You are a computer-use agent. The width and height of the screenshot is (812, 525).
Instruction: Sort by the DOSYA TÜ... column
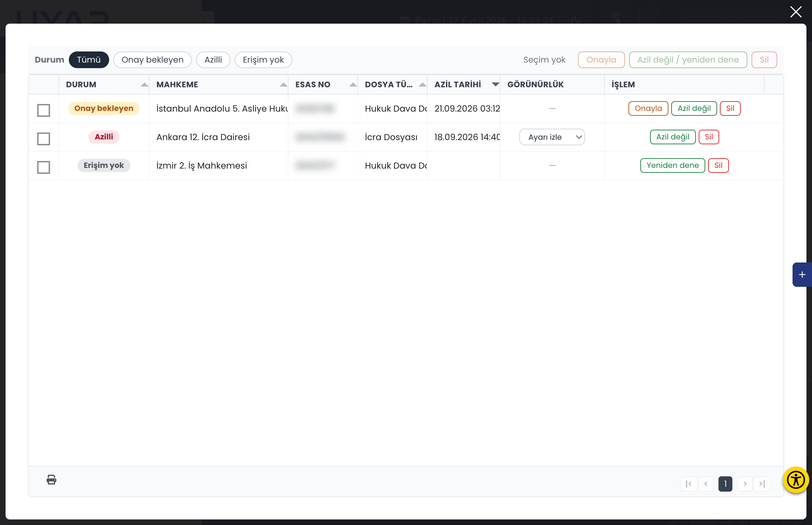pyautogui.click(x=392, y=84)
